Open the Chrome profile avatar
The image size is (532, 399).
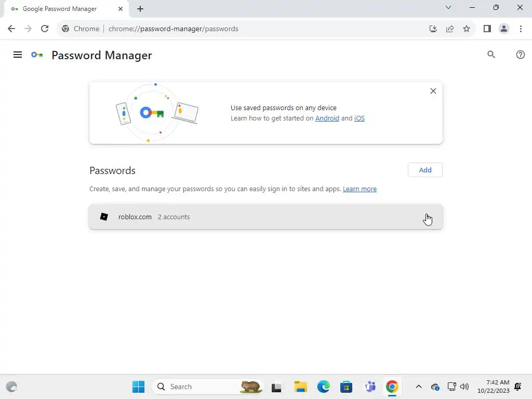point(504,29)
